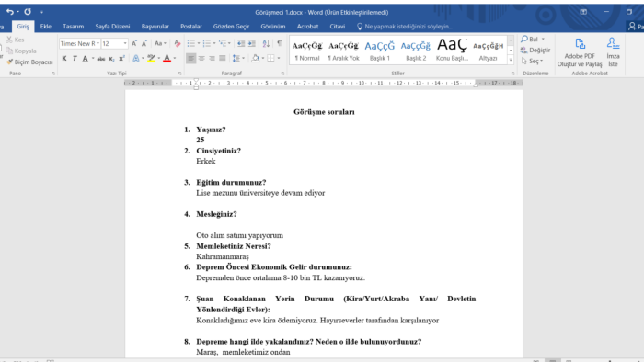The image size is (644, 362).
Task: Open borders dropdown
Action: point(279,59)
